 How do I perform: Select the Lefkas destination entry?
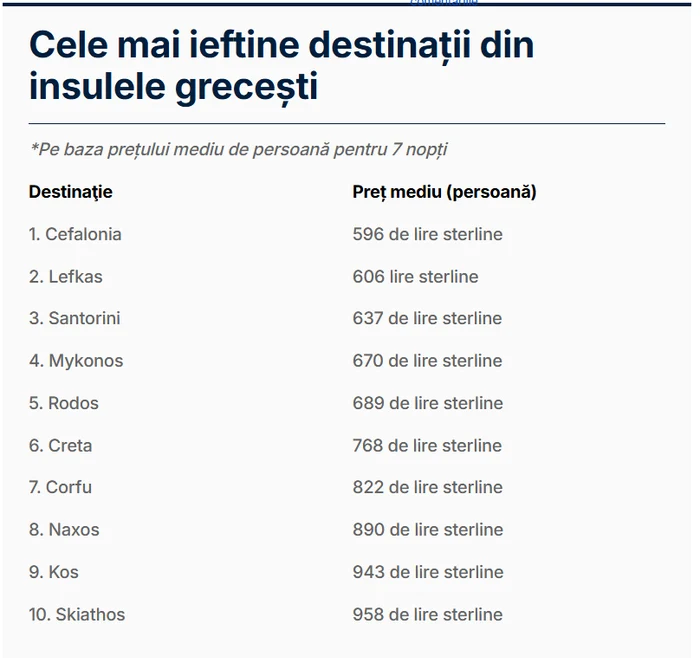click(65, 276)
